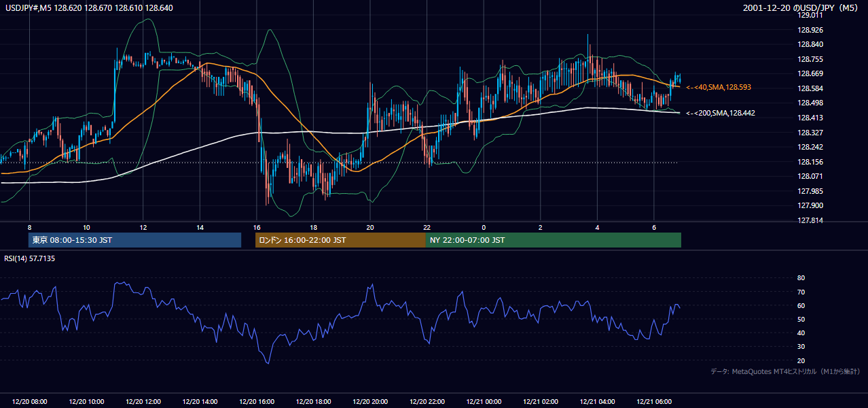The image size is (868, 408).
Task: Click the 12/20 12:00 time axis label
Action: point(143,402)
